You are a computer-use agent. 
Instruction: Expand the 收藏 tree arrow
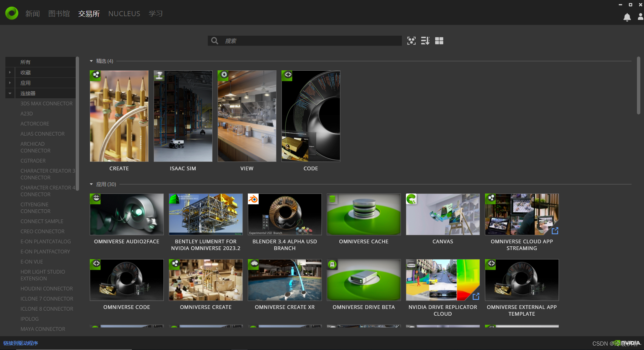(x=10, y=72)
